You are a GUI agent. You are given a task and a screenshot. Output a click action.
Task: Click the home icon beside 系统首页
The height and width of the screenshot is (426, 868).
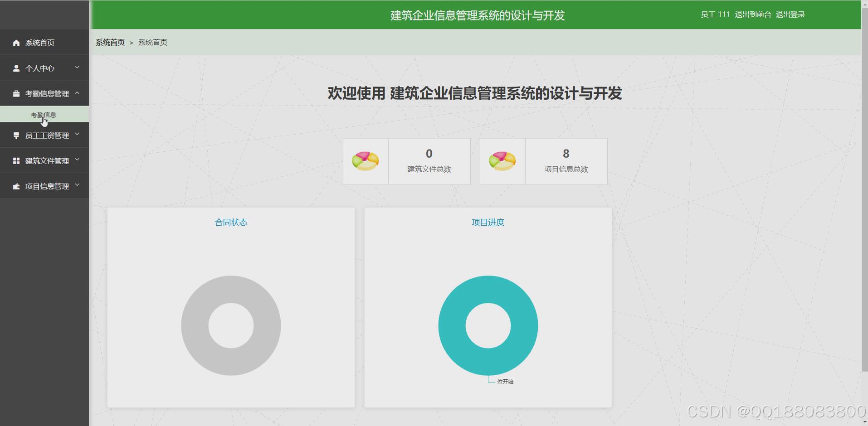pyautogui.click(x=16, y=43)
